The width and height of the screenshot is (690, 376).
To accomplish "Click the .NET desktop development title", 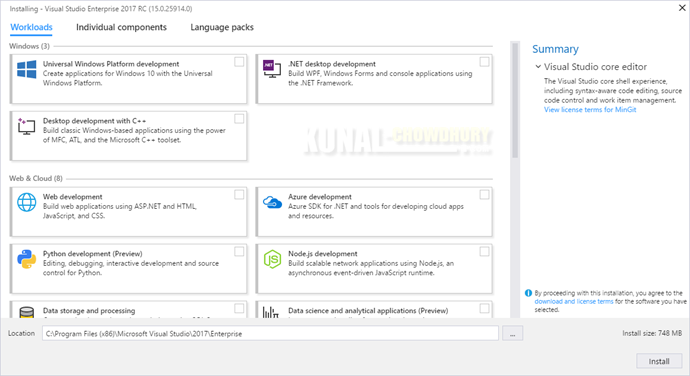I will (332, 64).
